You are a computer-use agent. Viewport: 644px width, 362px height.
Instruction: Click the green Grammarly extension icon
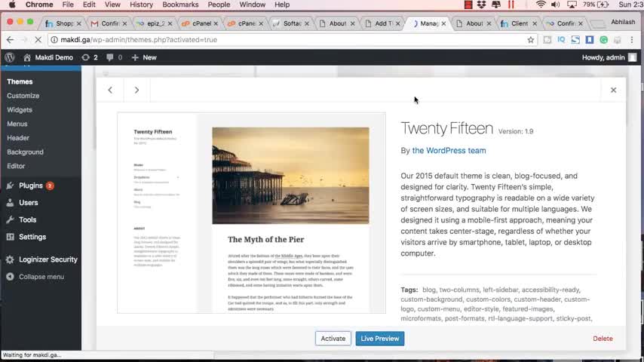(x=603, y=39)
